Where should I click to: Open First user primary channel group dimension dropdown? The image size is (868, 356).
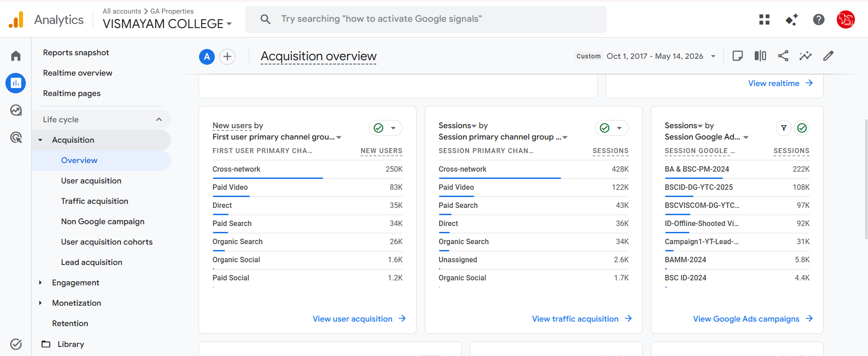pos(277,137)
